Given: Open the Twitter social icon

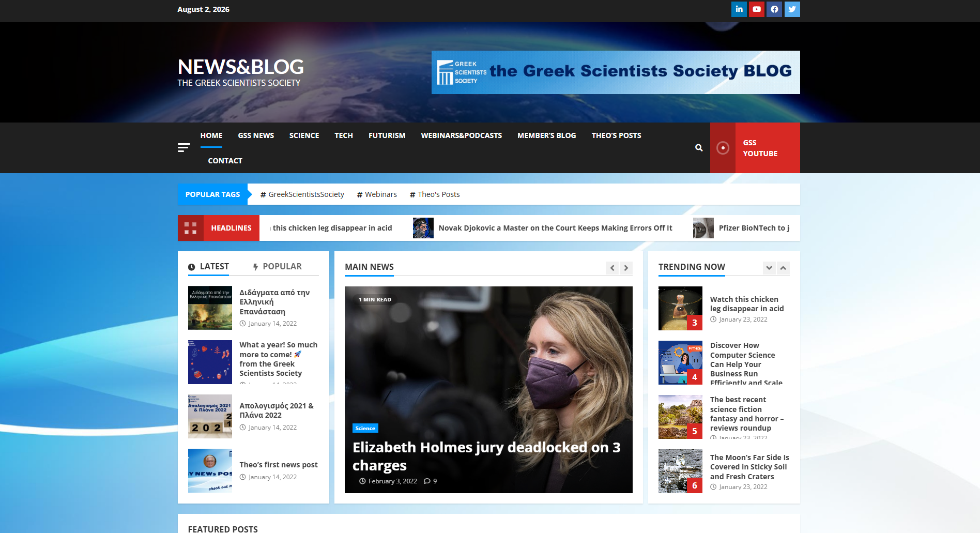Looking at the screenshot, I should pos(792,9).
